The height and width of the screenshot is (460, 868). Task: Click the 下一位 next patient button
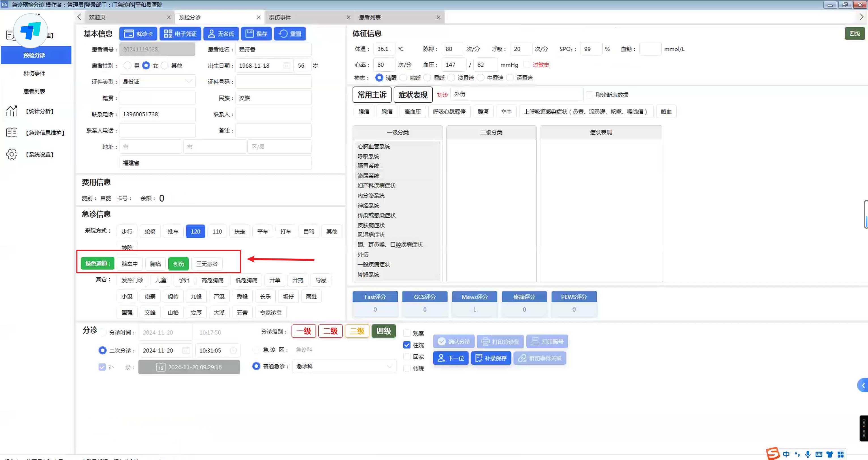pos(450,358)
